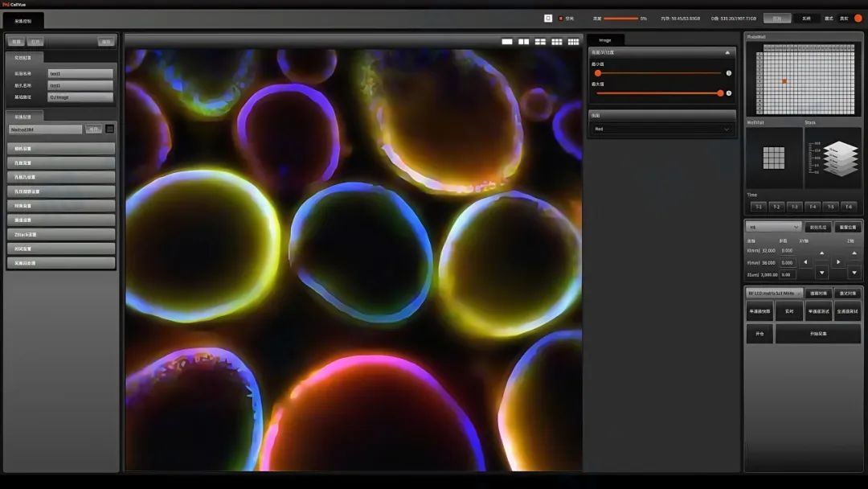Click the orange round indicator at top right
Screen dimensions: 868x489
858,18
